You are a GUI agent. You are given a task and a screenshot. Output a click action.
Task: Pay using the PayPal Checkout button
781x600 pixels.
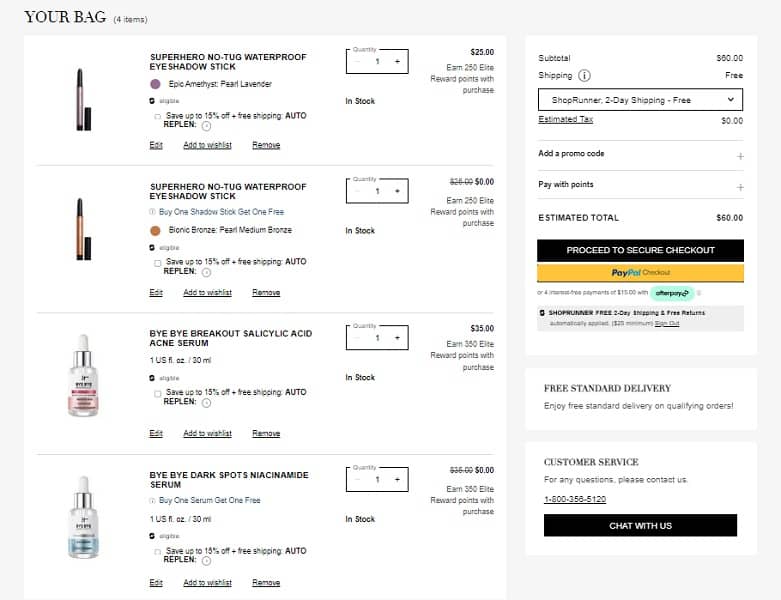(640, 273)
